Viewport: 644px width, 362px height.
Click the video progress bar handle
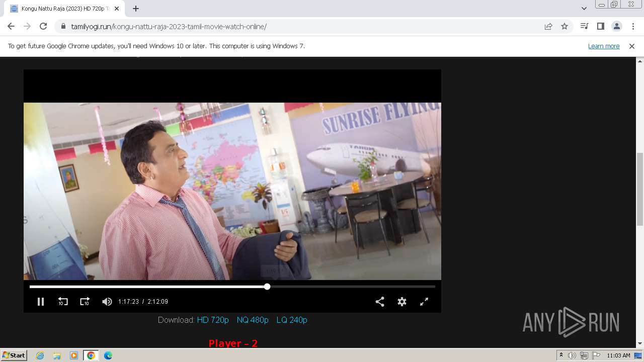(x=267, y=287)
